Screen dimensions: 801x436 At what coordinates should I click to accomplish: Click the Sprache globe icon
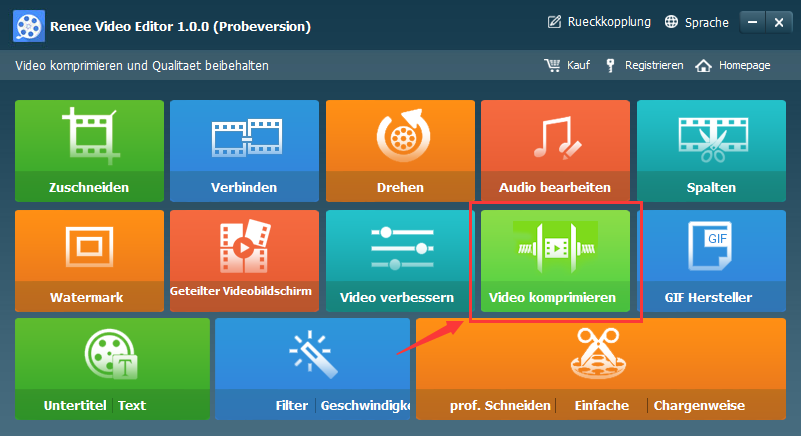coord(671,22)
